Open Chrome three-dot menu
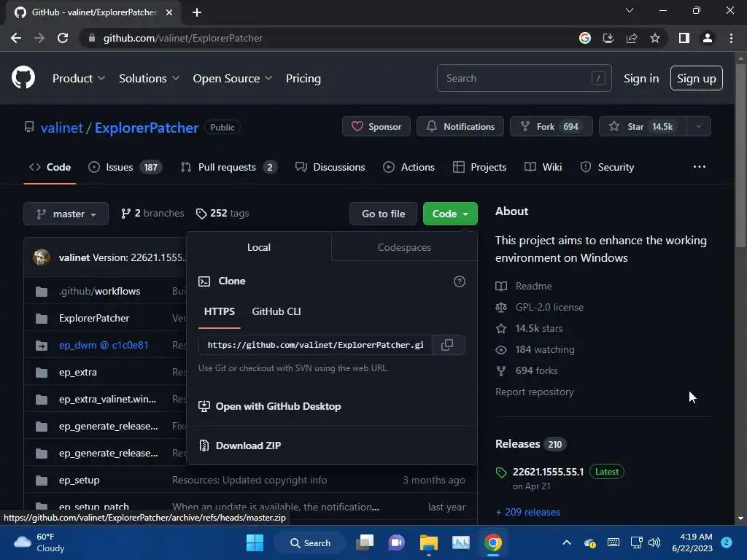The image size is (747, 560). click(731, 38)
